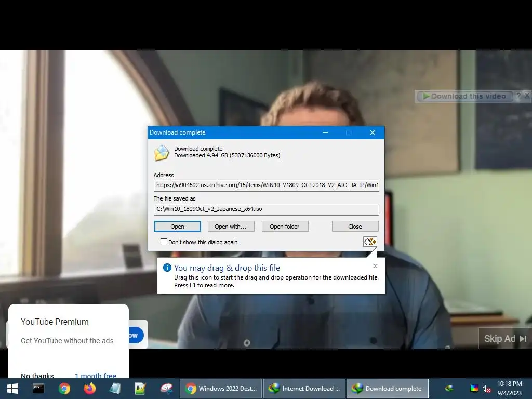Click the help question mark on the download video bar
This screenshot has height=399, width=532.
[x=518, y=96]
